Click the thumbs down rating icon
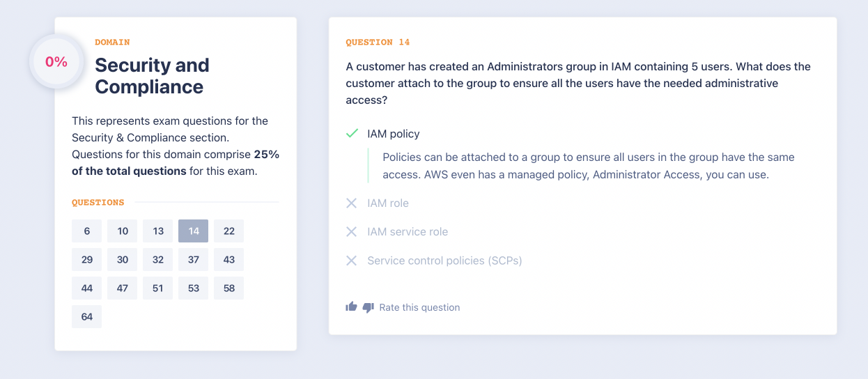Screen dimensions: 868x379 tap(369, 307)
